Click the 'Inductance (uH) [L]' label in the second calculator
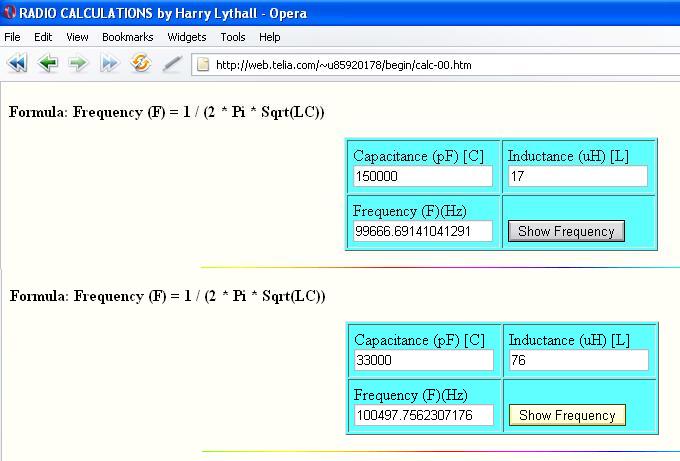 click(x=569, y=340)
